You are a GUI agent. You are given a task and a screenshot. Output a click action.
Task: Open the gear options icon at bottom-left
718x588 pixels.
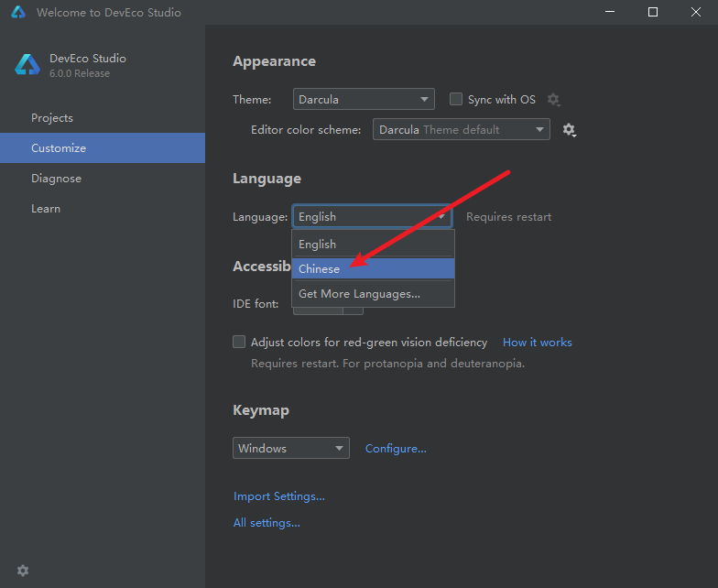tap(22, 570)
